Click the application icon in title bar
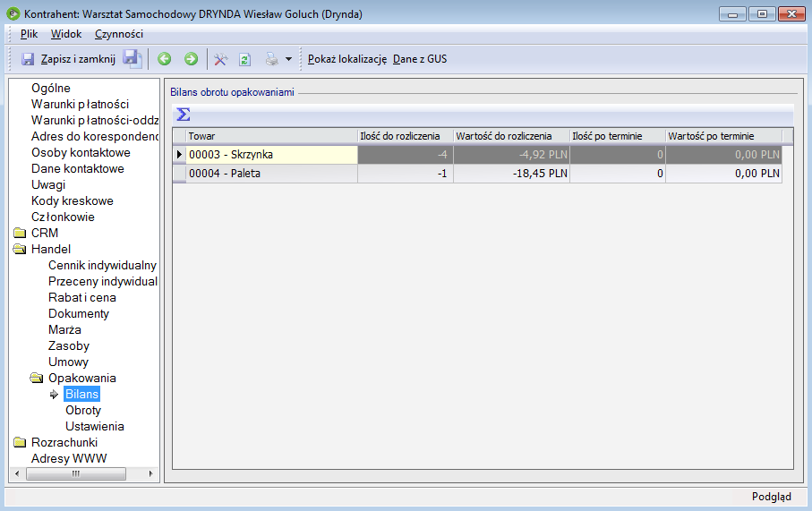This screenshot has height=511, width=812. pyautogui.click(x=13, y=13)
